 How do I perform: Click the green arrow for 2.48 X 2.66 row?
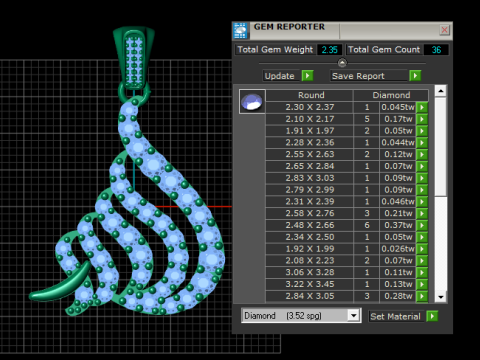422,225
